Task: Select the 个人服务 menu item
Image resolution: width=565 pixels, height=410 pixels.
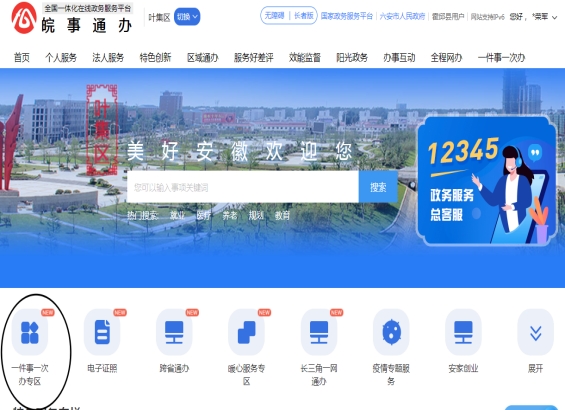Action: tap(61, 57)
